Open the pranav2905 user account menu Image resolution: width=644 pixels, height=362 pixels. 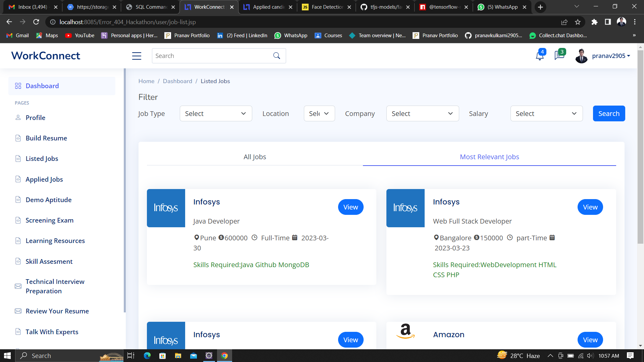click(610, 56)
